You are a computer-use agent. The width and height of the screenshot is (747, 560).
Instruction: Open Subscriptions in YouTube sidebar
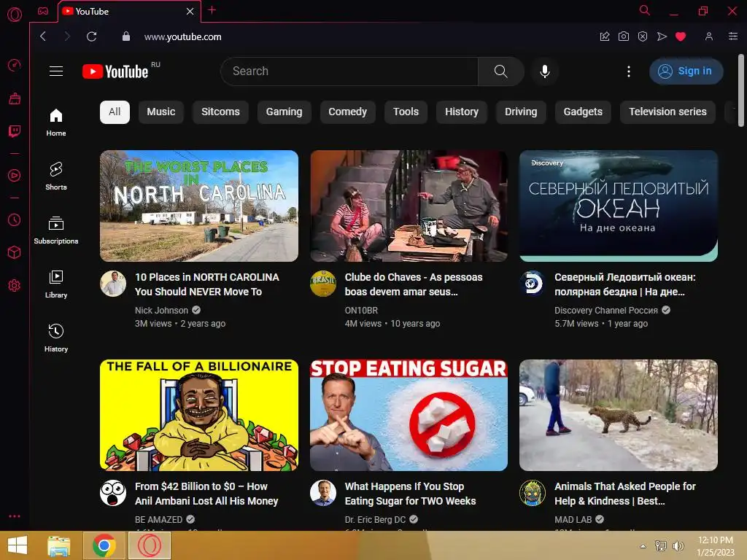(56, 230)
